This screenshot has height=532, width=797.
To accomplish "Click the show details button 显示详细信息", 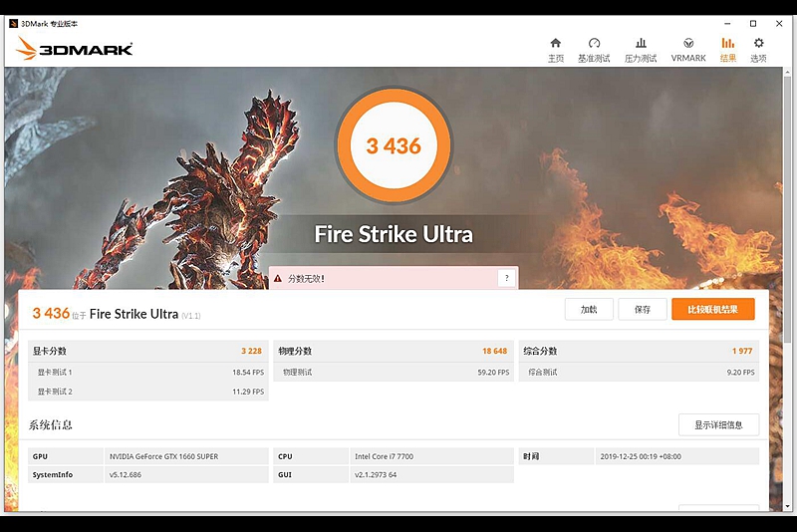I will pyautogui.click(x=718, y=424).
